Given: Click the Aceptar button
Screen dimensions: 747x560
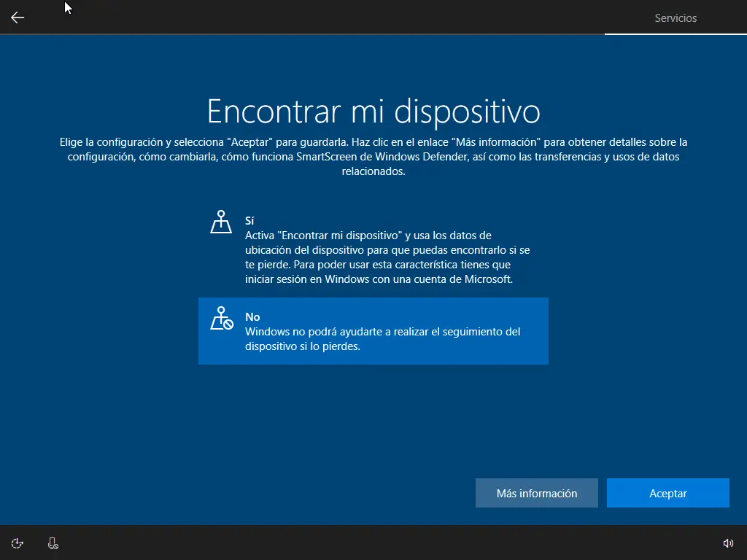Looking at the screenshot, I should (668, 493).
